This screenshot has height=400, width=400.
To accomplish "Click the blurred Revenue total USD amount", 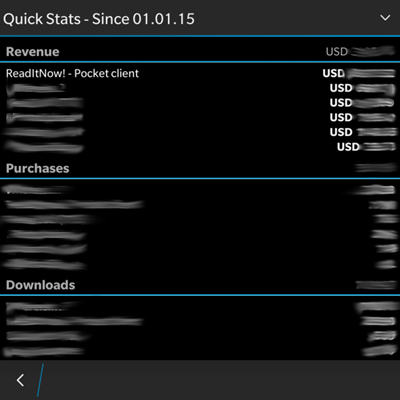I will tap(360, 52).
